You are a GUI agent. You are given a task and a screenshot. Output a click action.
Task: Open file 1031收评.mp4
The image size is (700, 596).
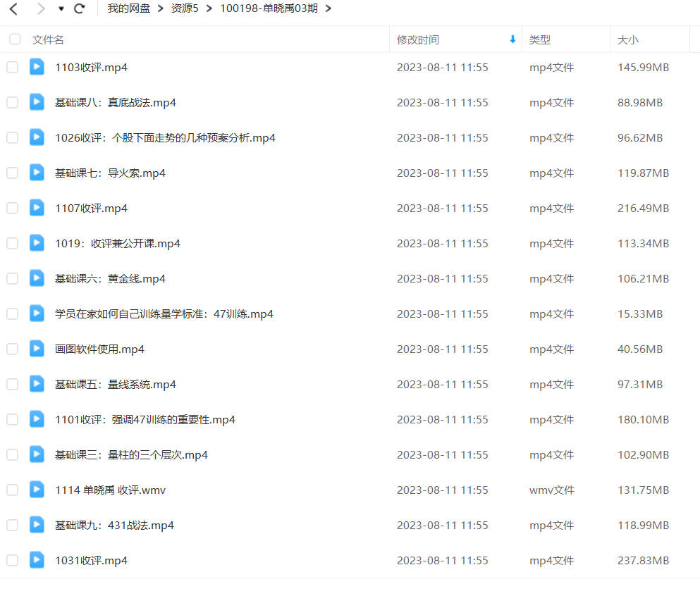[91, 561]
